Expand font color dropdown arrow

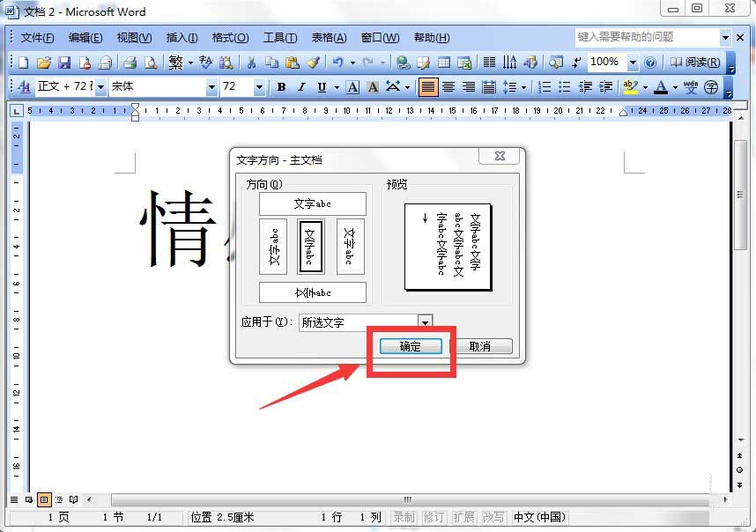pyautogui.click(x=675, y=87)
